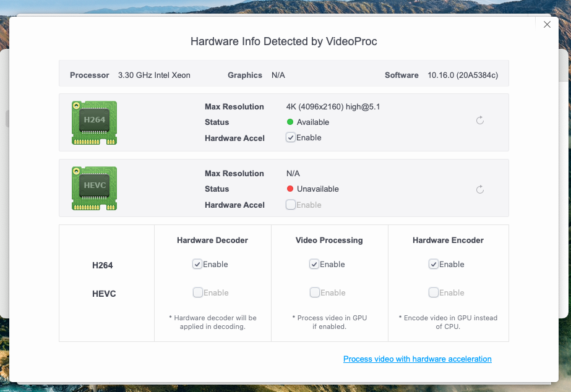
Task: Click the 'Hardware Info Detected by VideoProc' title
Action: coord(284,41)
